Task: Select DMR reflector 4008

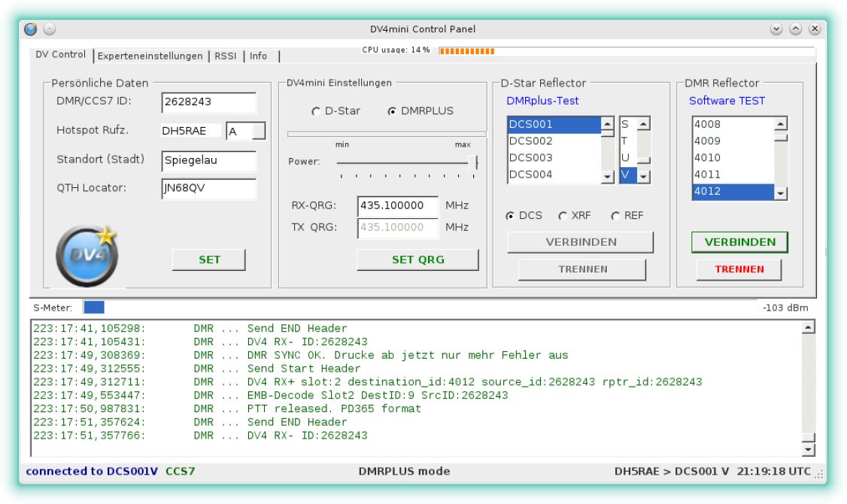Action: pos(733,124)
